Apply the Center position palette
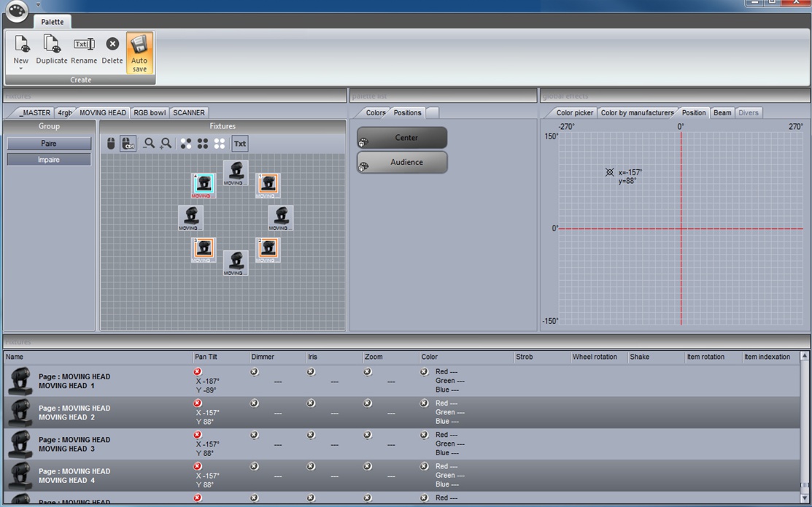This screenshot has width=812, height=507. [402, 138]
